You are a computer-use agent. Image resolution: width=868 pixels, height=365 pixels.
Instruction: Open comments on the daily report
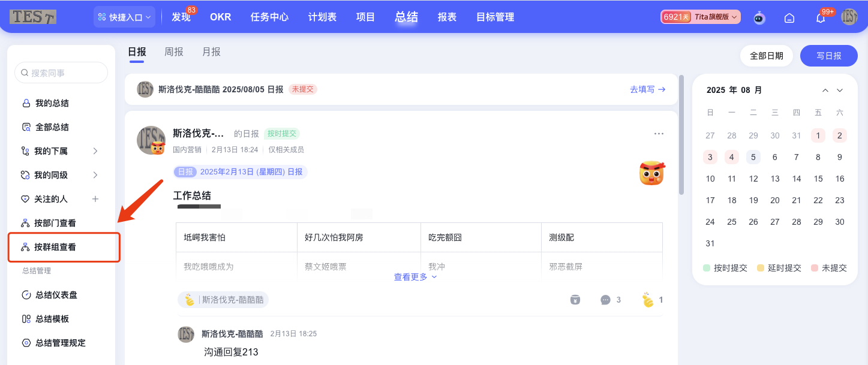click(x=606, y=299)
